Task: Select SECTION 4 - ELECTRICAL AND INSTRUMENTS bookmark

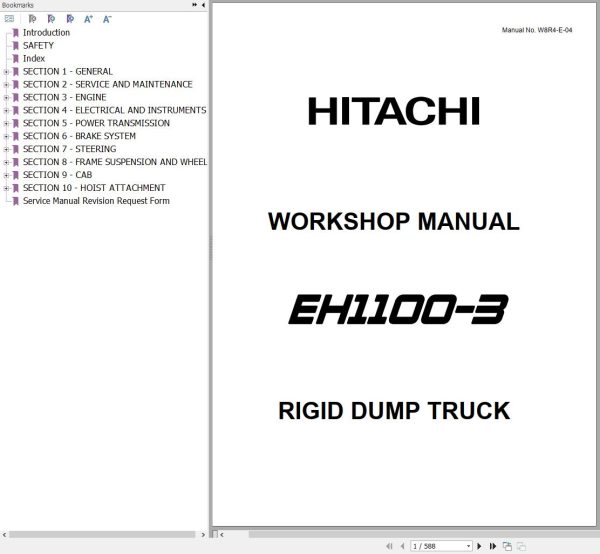Action: tap(114, 110)
